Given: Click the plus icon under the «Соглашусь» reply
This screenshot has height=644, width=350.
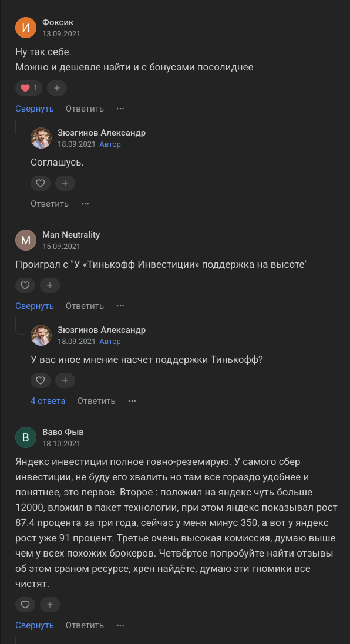Looking at the screenshot, I should pos(65,183).
